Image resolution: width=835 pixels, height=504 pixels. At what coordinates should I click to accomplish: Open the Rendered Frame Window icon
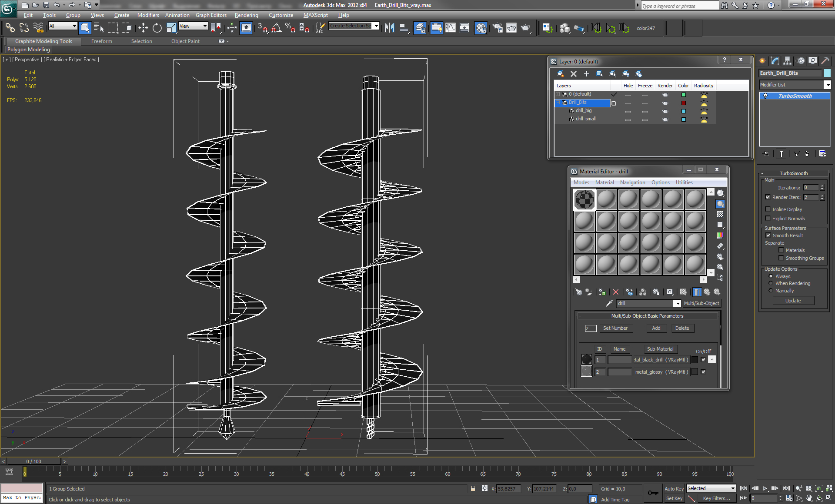(511, 28)
